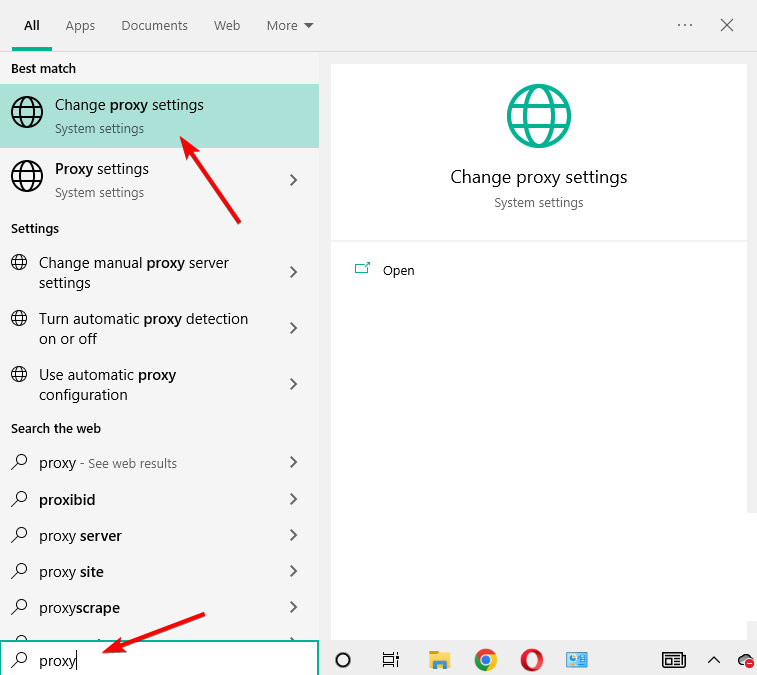Switch to the Documents tab
757x675 pixels.
click(154, 26)
